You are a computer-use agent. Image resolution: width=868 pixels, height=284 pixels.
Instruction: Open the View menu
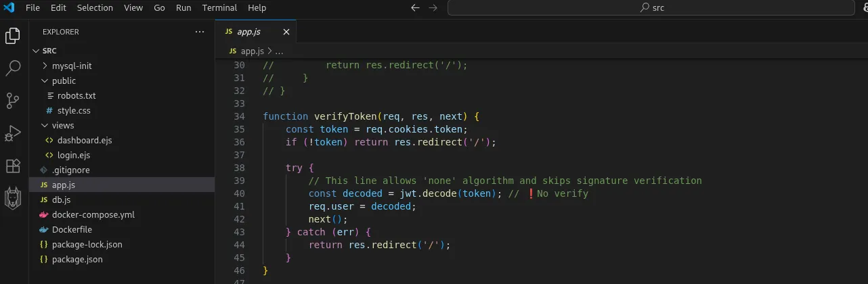(x=133, y=8)
